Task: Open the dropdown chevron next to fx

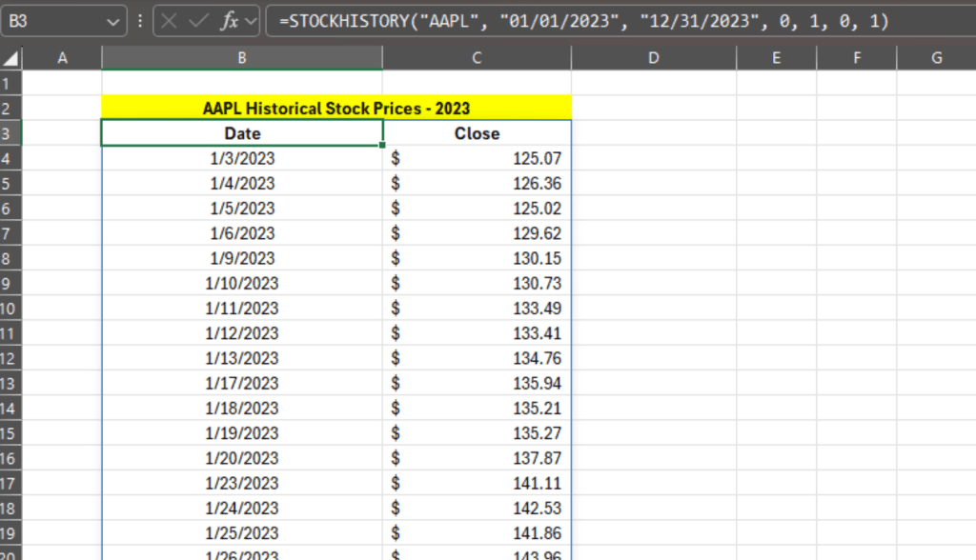Action: (251, 21)
